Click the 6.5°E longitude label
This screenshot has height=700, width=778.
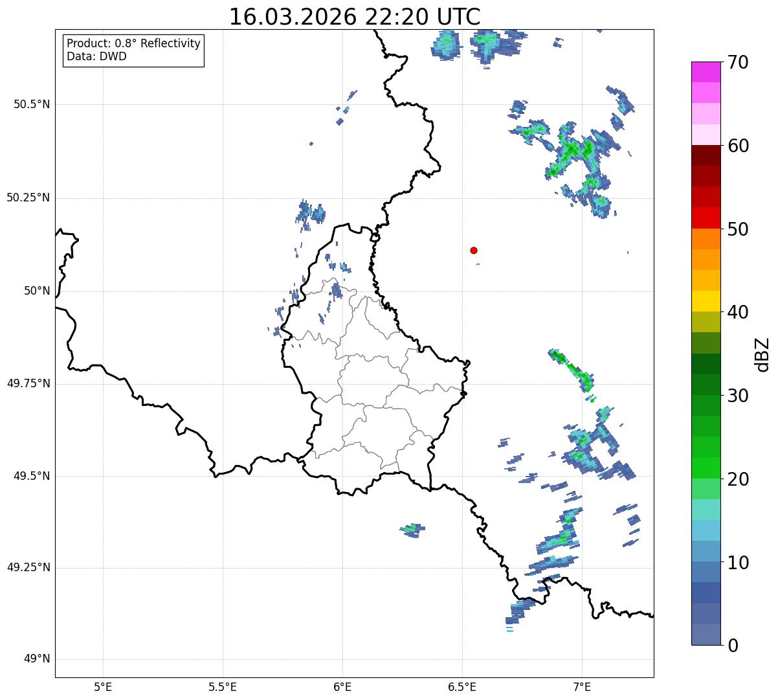[x=462, y=687]
